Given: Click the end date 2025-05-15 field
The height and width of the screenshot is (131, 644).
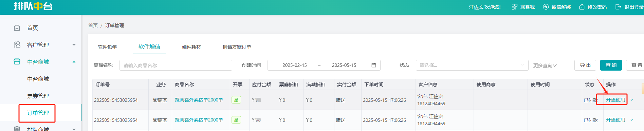Looking at the screenshot, I should pos(344,65).
